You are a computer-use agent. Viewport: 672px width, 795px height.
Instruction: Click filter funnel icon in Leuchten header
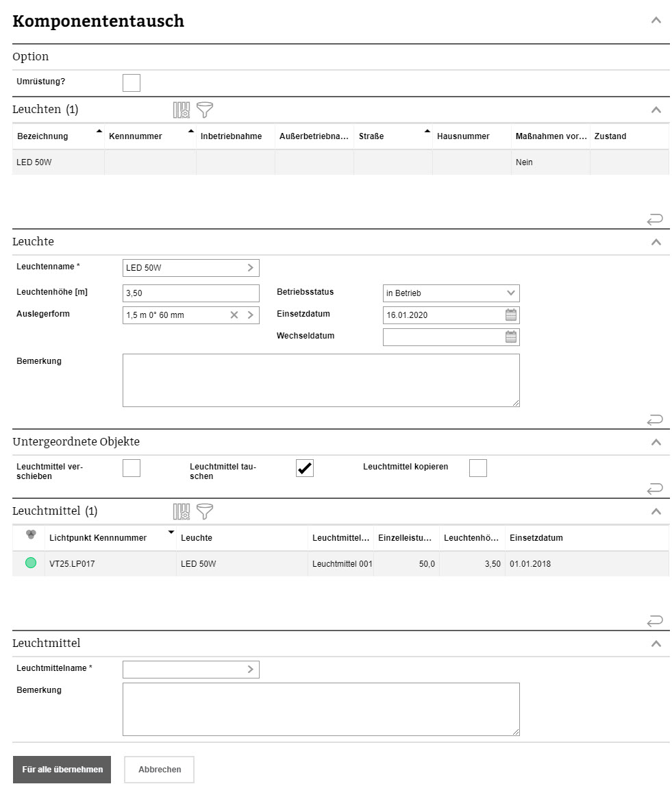(x=205, y=110)
